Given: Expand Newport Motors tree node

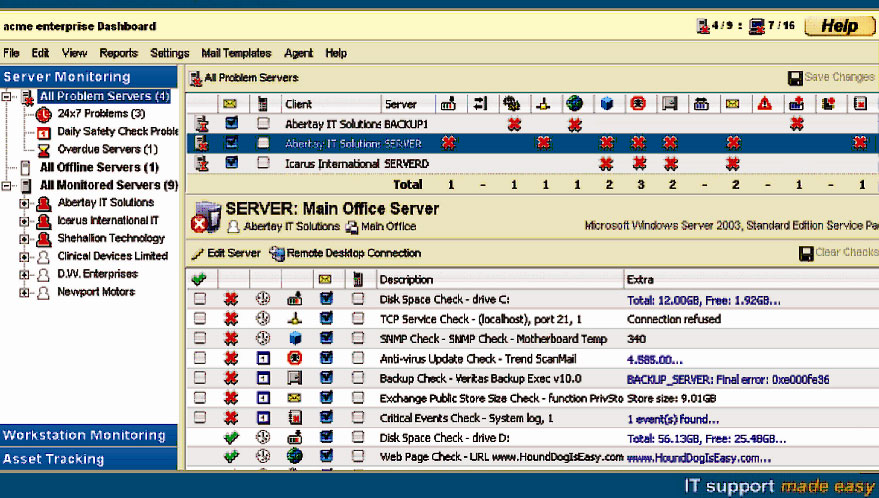Looking at the screenshot, I should (x=24, y=293).
